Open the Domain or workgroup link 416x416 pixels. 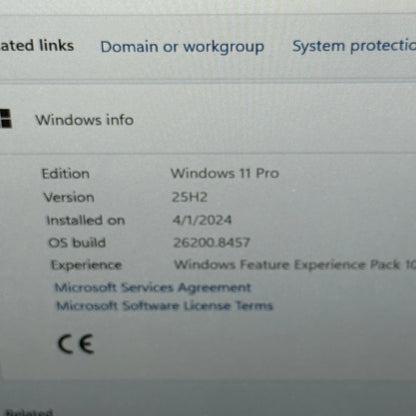pyautogui.click(x=182, y=47)
